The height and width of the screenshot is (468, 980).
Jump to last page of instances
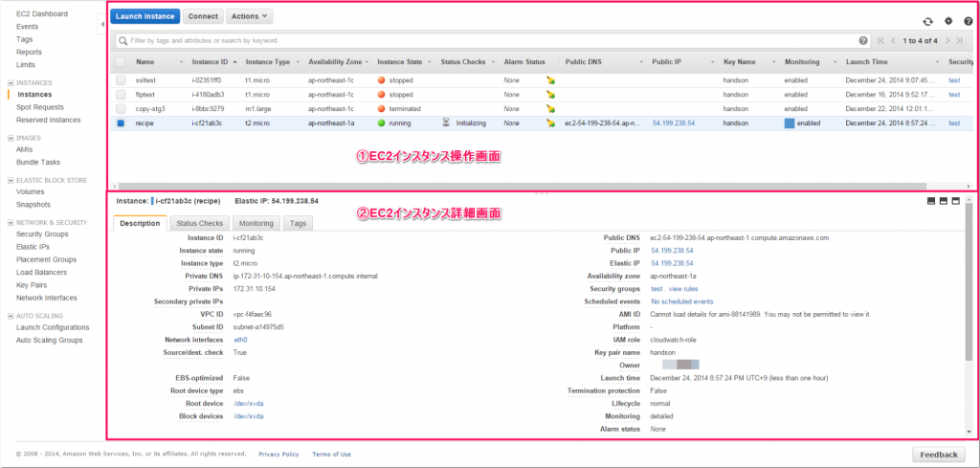959,40
